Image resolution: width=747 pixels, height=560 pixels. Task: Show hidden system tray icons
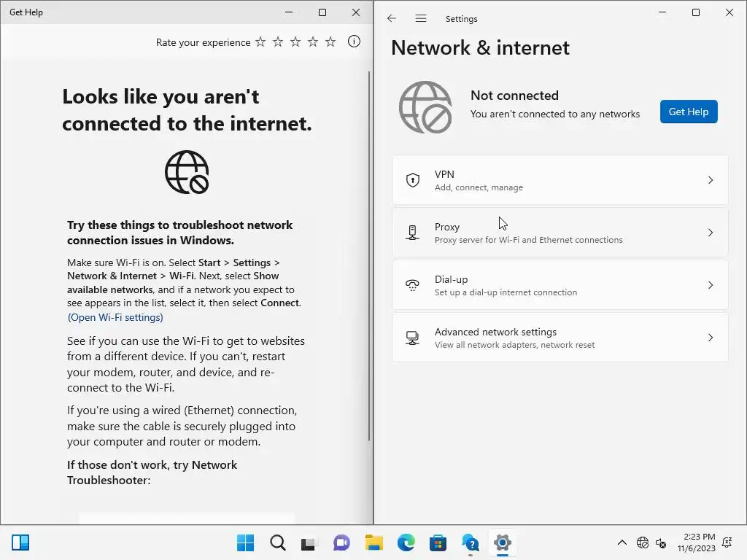[x=622, y=542]
